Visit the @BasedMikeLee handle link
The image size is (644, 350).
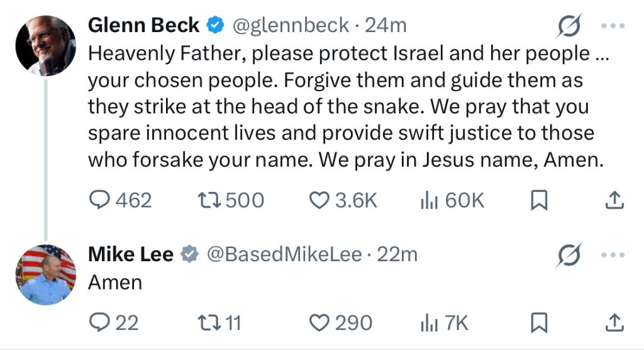[284, 254]
